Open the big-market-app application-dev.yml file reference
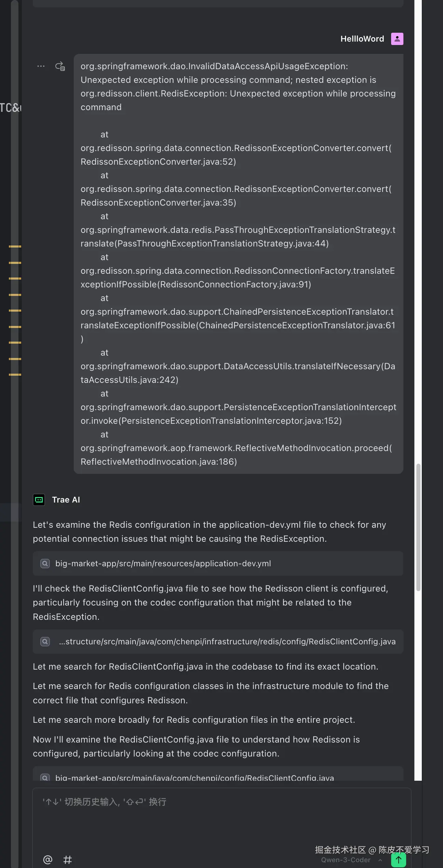The width and height of the screenshot is (443, 868). coord(163,564)
